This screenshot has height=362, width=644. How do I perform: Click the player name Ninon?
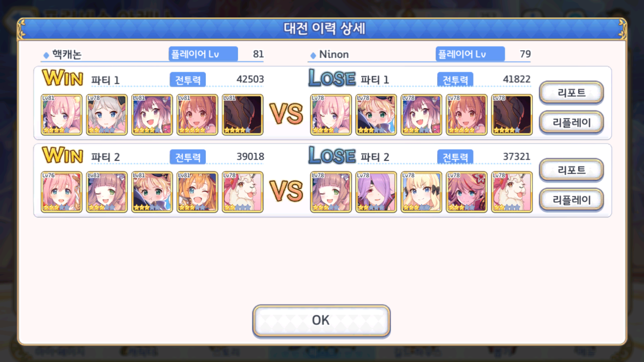tap(334, 54)
